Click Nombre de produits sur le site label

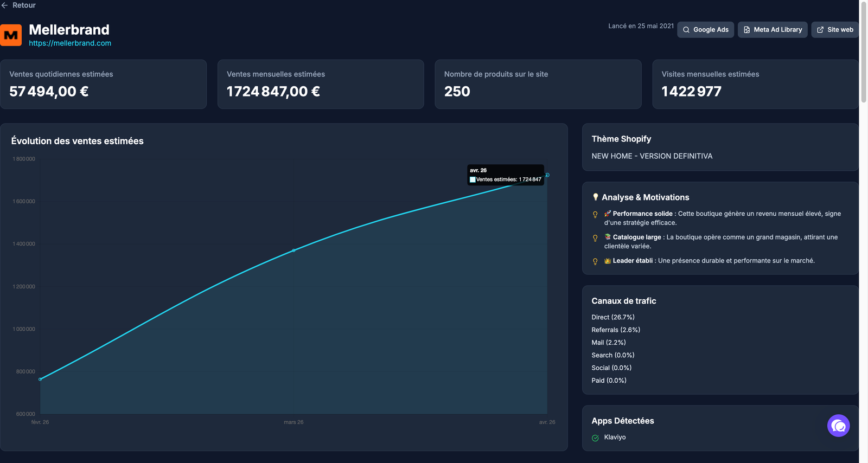point(496,74)
